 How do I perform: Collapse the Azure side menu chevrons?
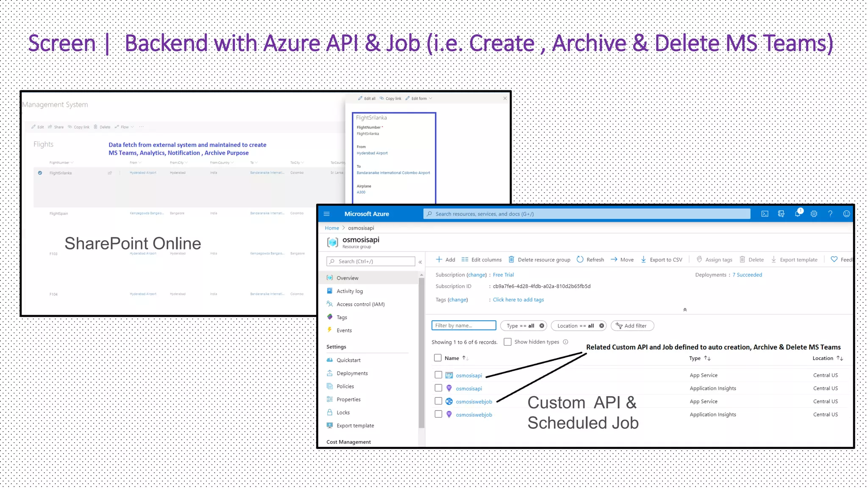tap(420, 262)
